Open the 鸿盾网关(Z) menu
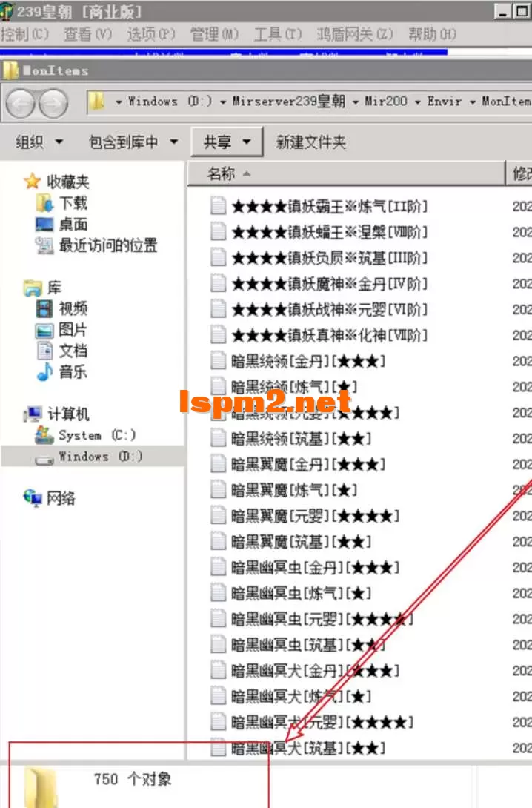This screenshot has width=532, height=808. [x=354, y=34]
